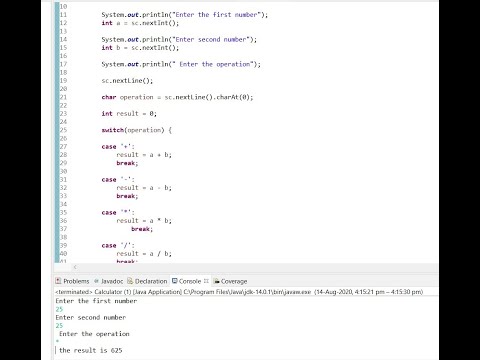Click console output 'Enter the first number'
The image size is (480, 360).
coord(96,301)
